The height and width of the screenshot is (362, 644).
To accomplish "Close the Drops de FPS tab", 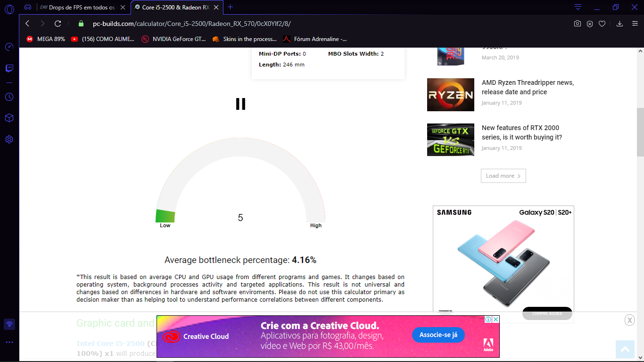I will (123, 7).
